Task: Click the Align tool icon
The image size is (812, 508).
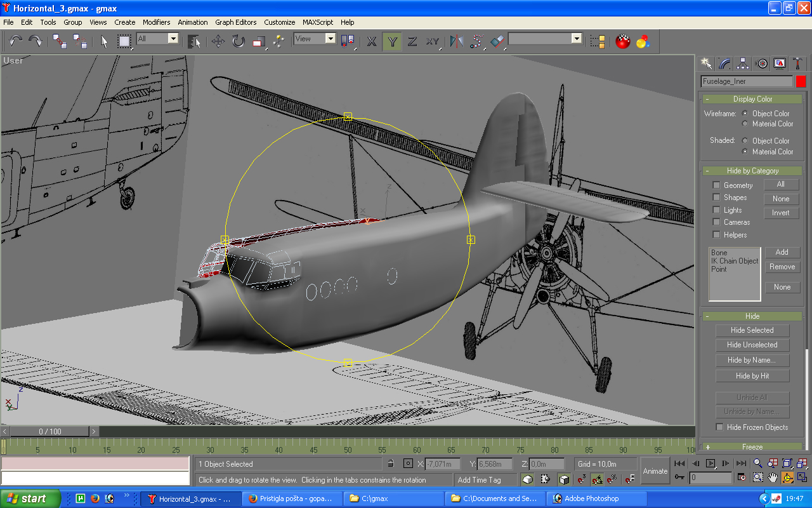Action: point(497,41)
